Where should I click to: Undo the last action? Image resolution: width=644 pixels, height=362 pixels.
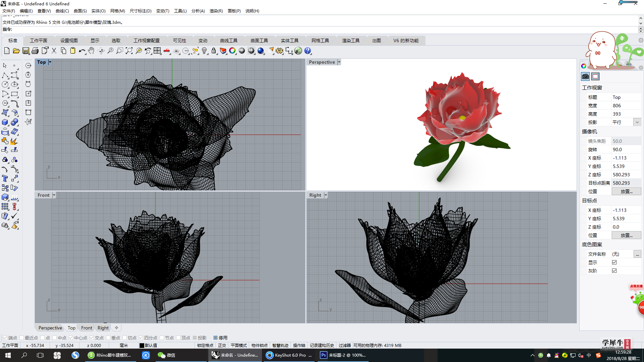click(82, 51)
